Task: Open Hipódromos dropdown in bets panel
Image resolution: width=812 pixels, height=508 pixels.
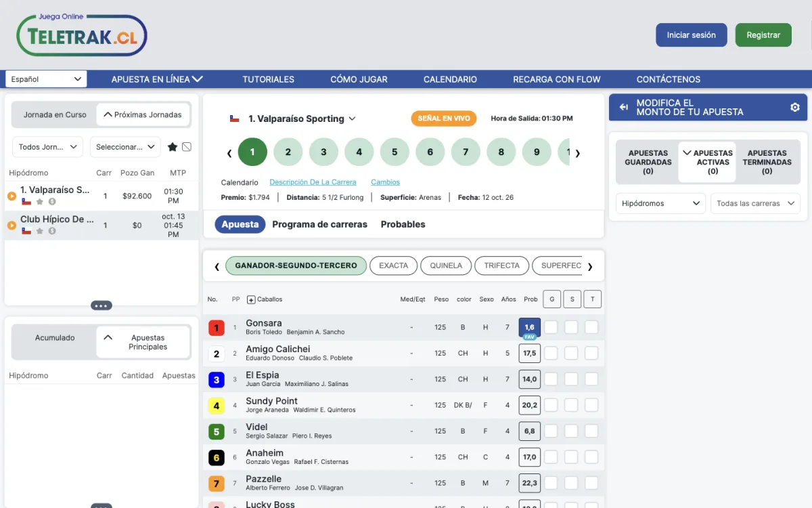Action: [x=661, y=203]
